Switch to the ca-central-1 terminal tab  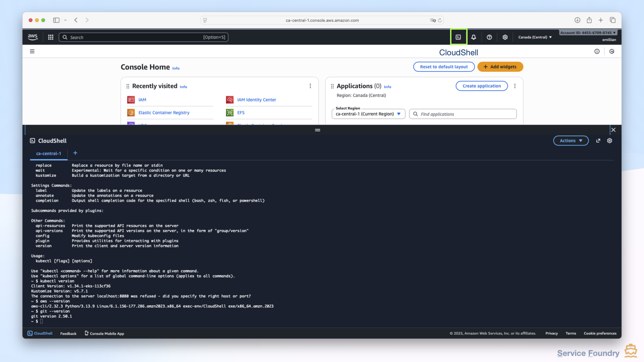(x=48, y=154)
